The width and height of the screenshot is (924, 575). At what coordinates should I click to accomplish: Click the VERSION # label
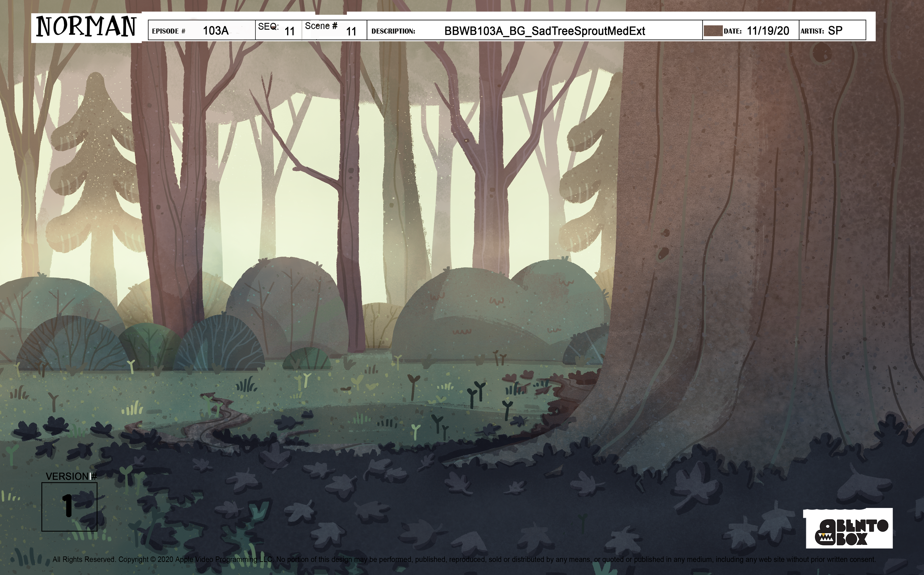(71, 476)
